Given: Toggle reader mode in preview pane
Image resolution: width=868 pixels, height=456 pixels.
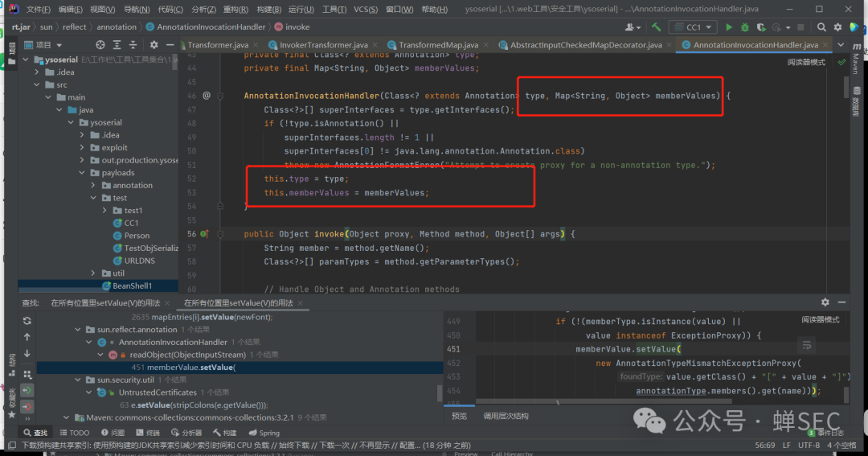Looking at the screenshot, I should [821, 320].
